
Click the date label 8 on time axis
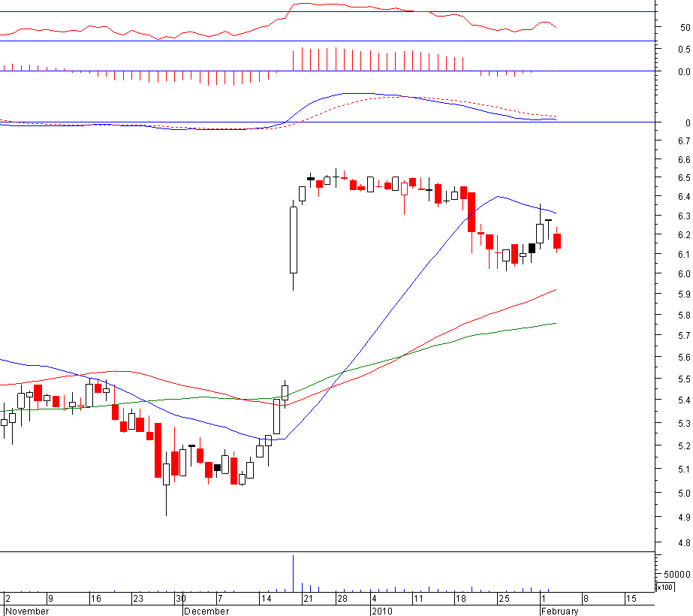tap(586, 599)
